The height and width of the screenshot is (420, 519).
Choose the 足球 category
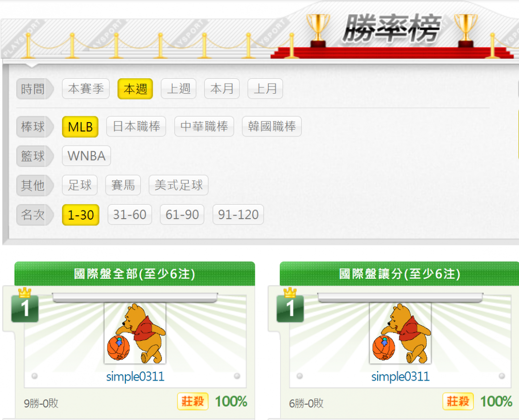(x=80, y=185)
